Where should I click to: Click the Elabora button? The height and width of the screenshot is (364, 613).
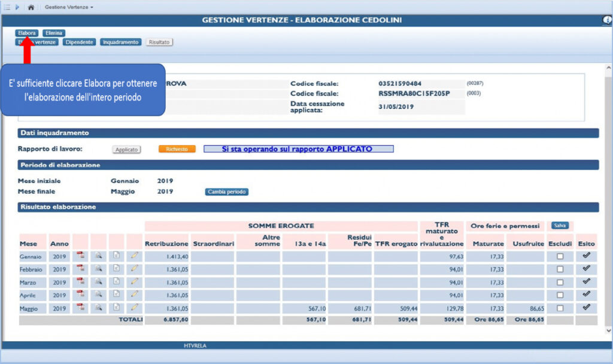27,33
